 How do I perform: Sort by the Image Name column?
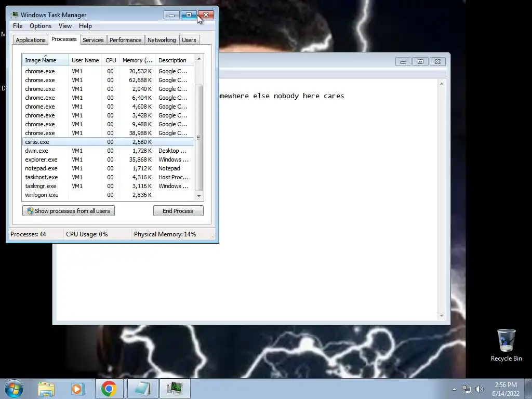[x=46, y=60]
